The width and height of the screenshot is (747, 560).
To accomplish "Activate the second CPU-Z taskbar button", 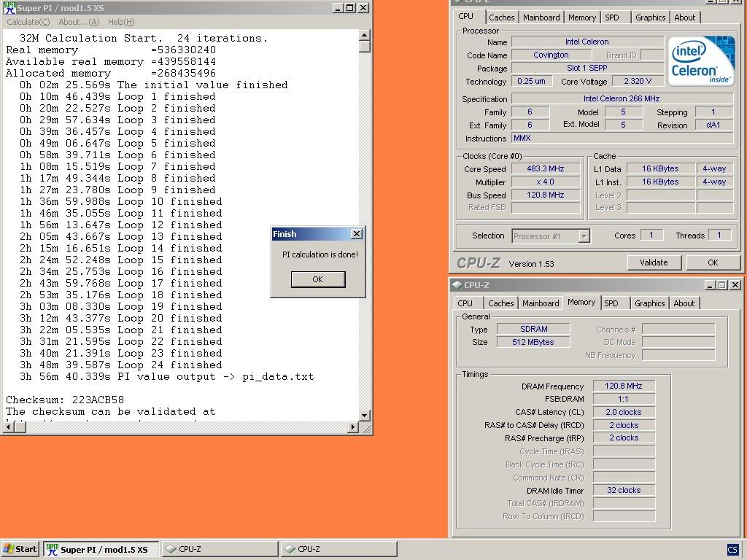I will point(338,549).
